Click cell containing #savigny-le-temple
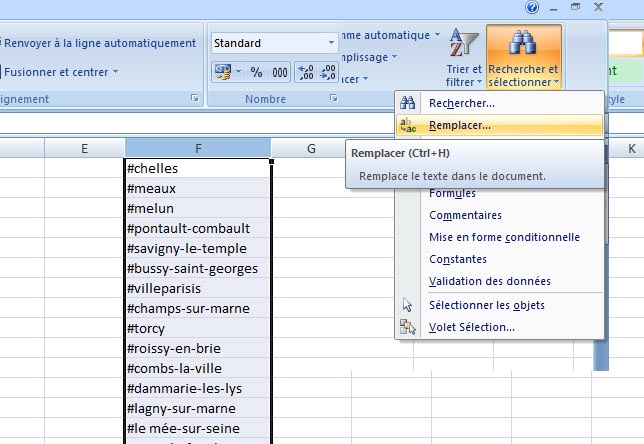The width and height of the screenshot is (644, 444). [198, 248]
